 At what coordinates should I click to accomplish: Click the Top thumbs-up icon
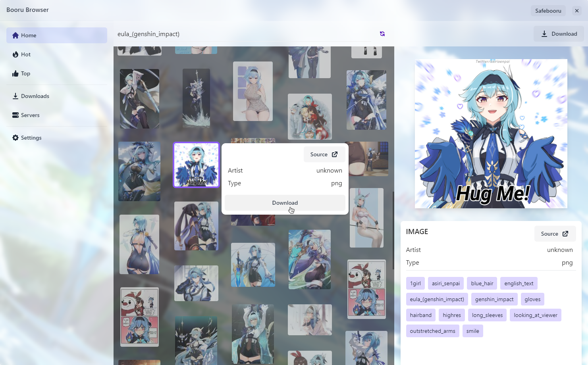click(15, 73)
